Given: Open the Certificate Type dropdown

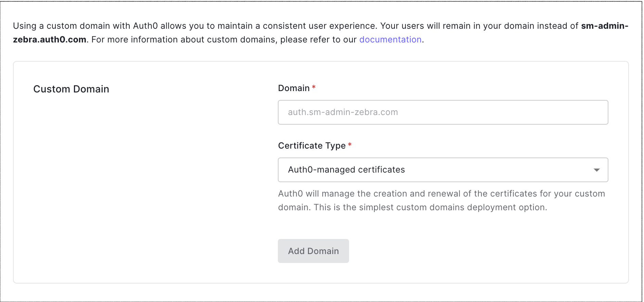Looking at the screenshot, I should click(x=442, y=170).
